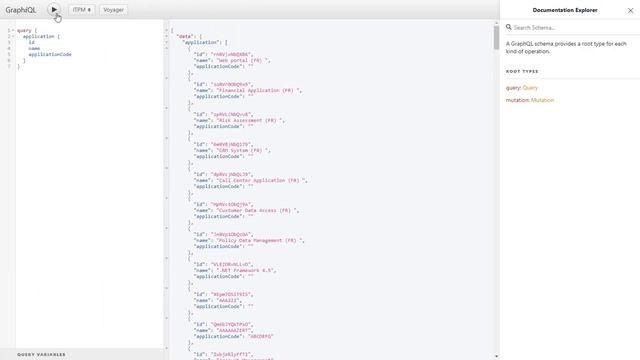Click the "Policy Data Management (FR)" value
The image size is (640, 360).
click(260, 240)
